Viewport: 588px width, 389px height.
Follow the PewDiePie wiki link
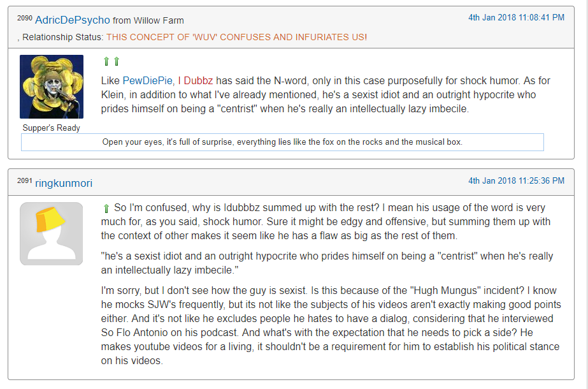(x=147, y=81)
